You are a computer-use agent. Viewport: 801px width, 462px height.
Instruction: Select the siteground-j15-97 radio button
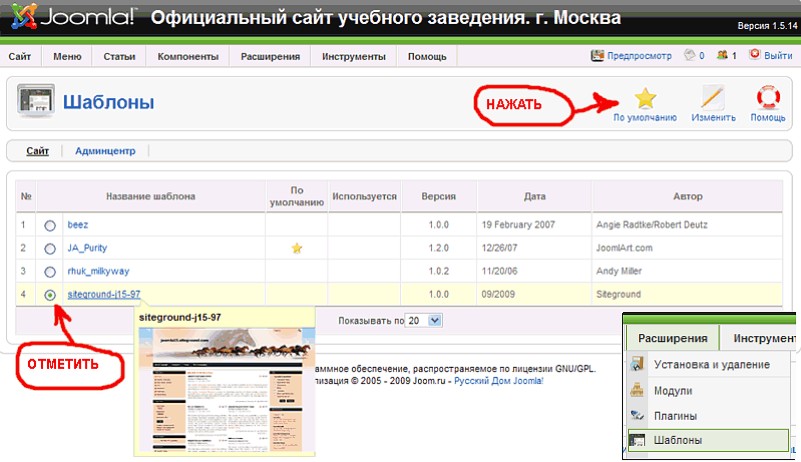pyautogui.click(x=50, y=295)
